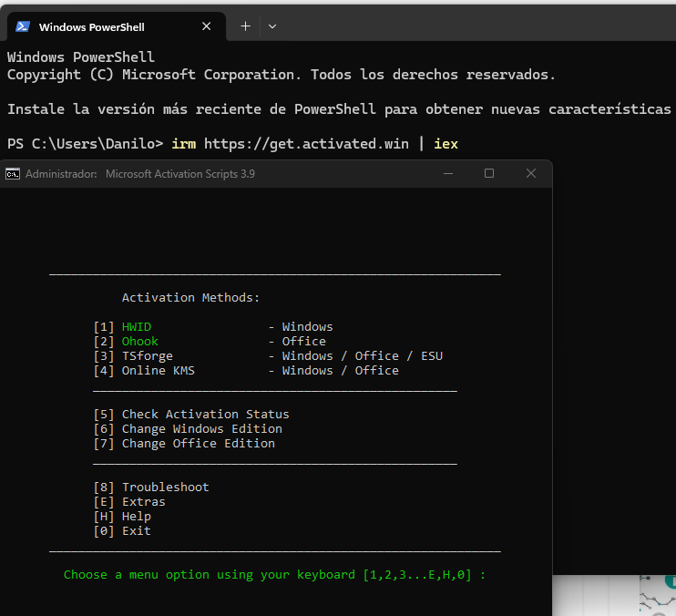Click the PowerShell icon in the tab
Viewport: 676px width, 616px height.
pos(23,26)
